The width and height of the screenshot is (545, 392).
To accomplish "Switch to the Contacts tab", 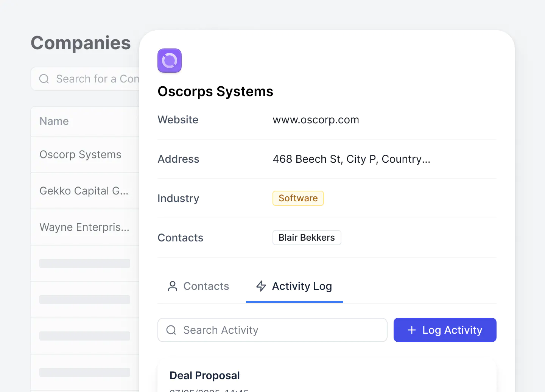I will (206, 286).
